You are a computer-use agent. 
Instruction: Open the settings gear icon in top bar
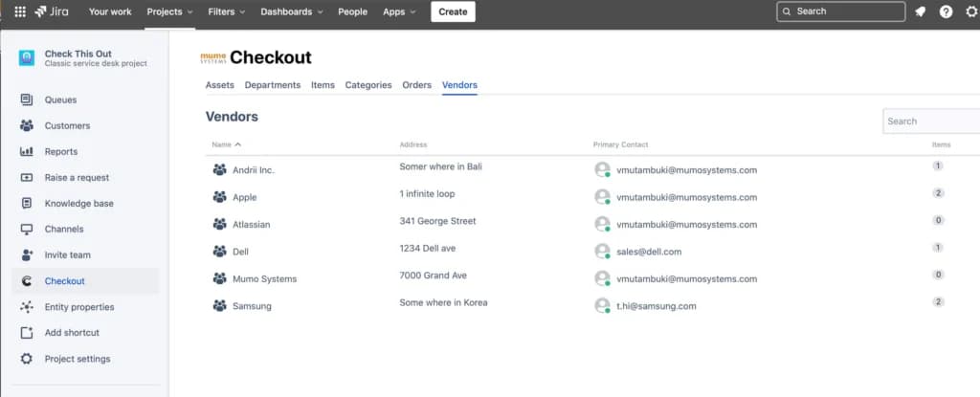pyautogui.click(x=972, y=11)
